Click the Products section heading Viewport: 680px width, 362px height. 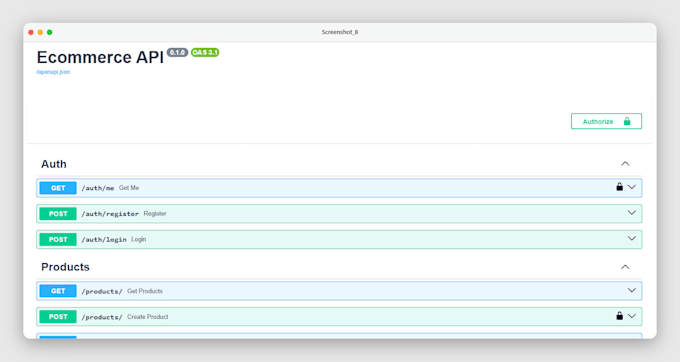(65, 267)
